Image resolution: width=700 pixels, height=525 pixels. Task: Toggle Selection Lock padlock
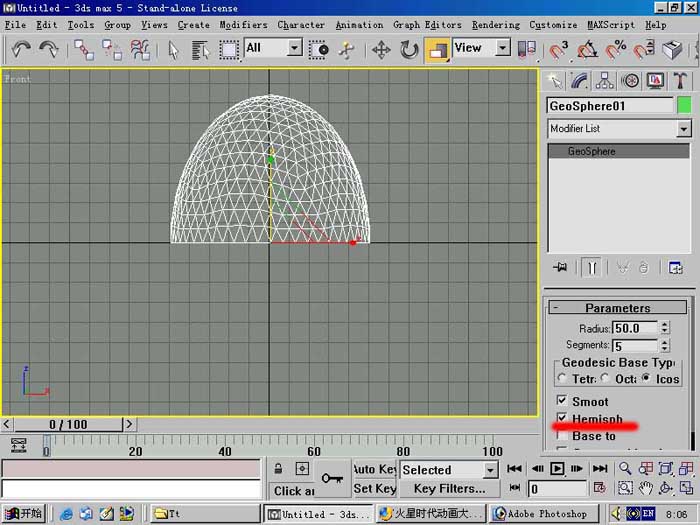278,469
